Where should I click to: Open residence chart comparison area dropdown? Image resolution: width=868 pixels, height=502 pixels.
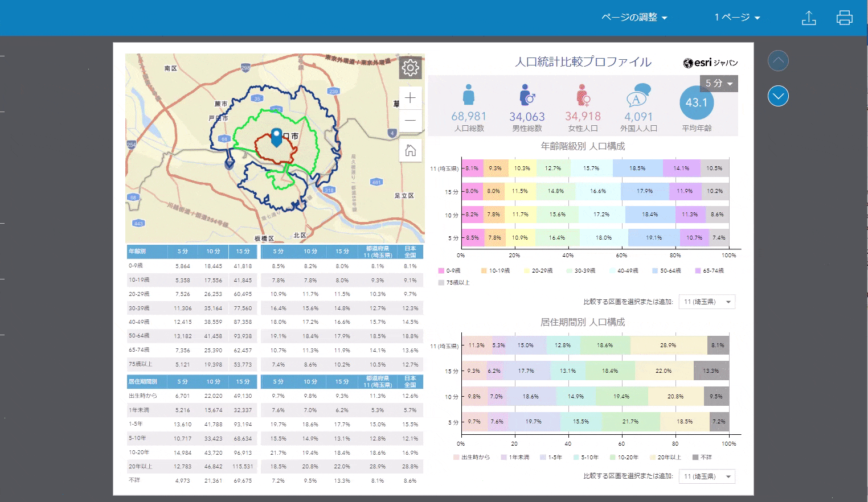point(707,476)
